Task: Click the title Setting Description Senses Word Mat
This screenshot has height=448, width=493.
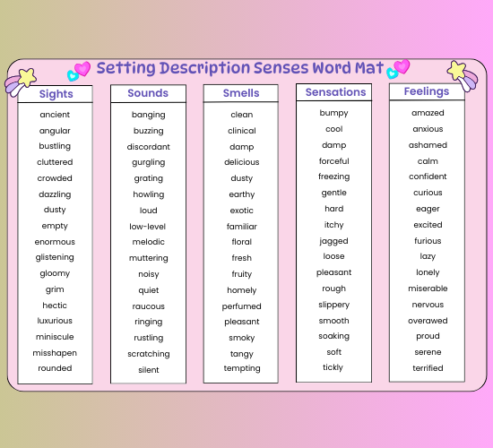Action: (x=240, y=68)
